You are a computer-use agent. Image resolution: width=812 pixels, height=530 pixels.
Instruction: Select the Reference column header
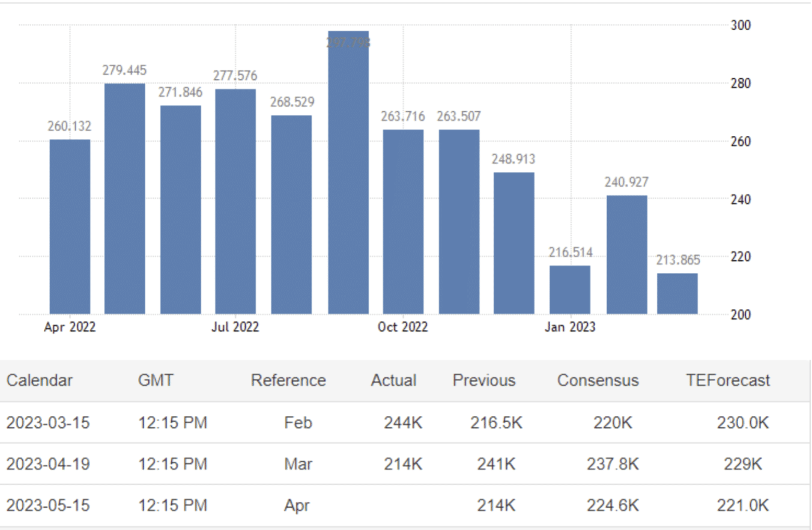click(288, 380)
